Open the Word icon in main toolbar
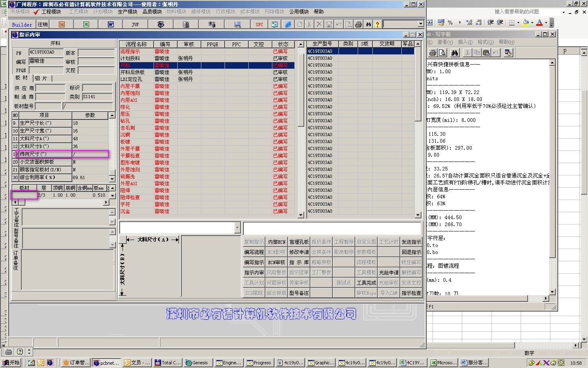The image size is (588, 368). (x=111, y=25)
